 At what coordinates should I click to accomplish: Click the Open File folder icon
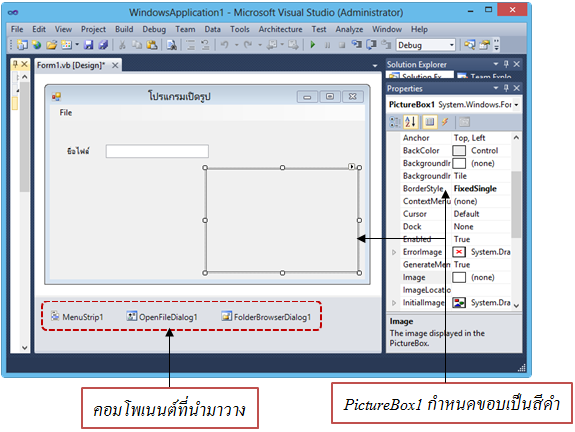(51, 45)
